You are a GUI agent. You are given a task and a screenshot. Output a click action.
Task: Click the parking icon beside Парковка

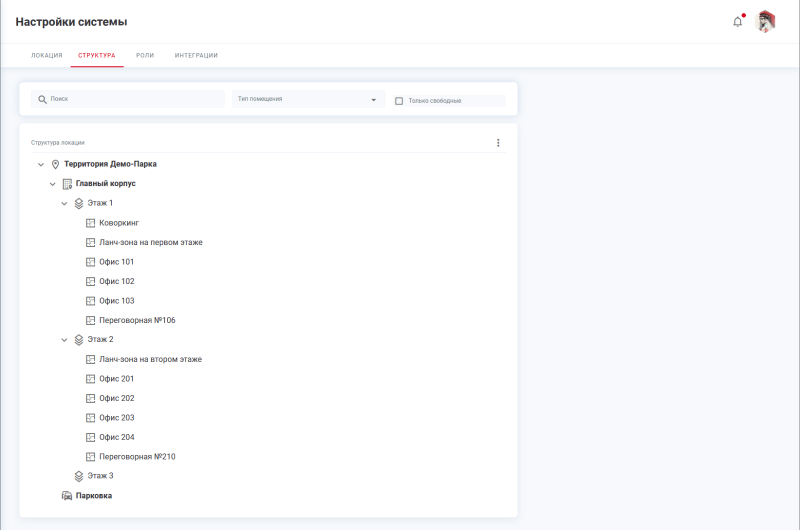pyautogui.click(x=67, y=496)
